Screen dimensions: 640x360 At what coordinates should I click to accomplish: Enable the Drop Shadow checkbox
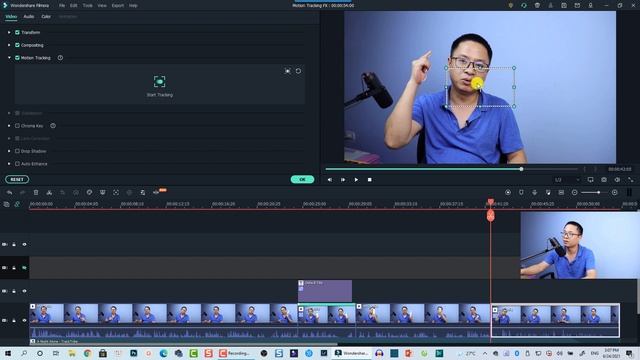coord(17,151)
